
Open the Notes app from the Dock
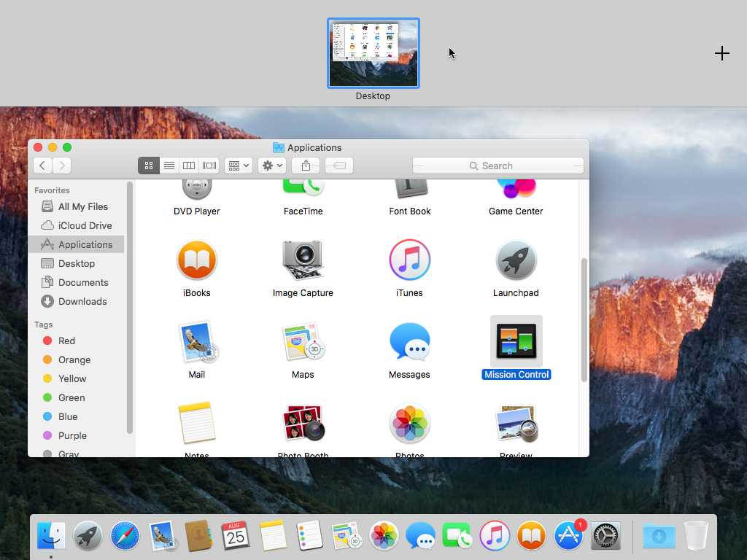click(x=273, y=535)
